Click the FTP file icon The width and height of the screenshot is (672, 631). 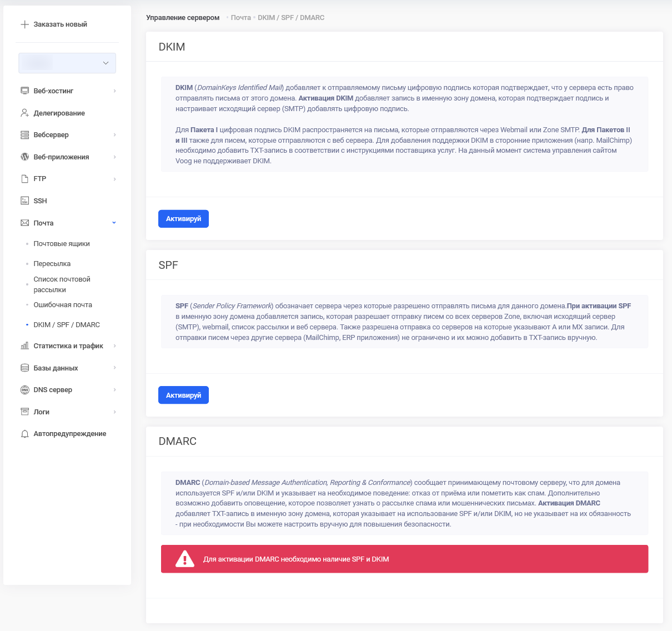pyautogui.click(x=24, y=179)
